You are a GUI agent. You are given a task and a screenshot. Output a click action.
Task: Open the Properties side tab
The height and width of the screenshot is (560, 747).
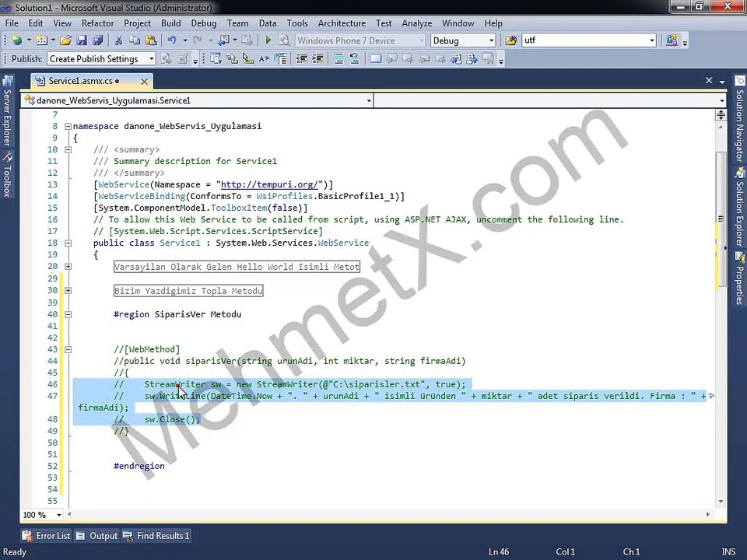point(739,278)
